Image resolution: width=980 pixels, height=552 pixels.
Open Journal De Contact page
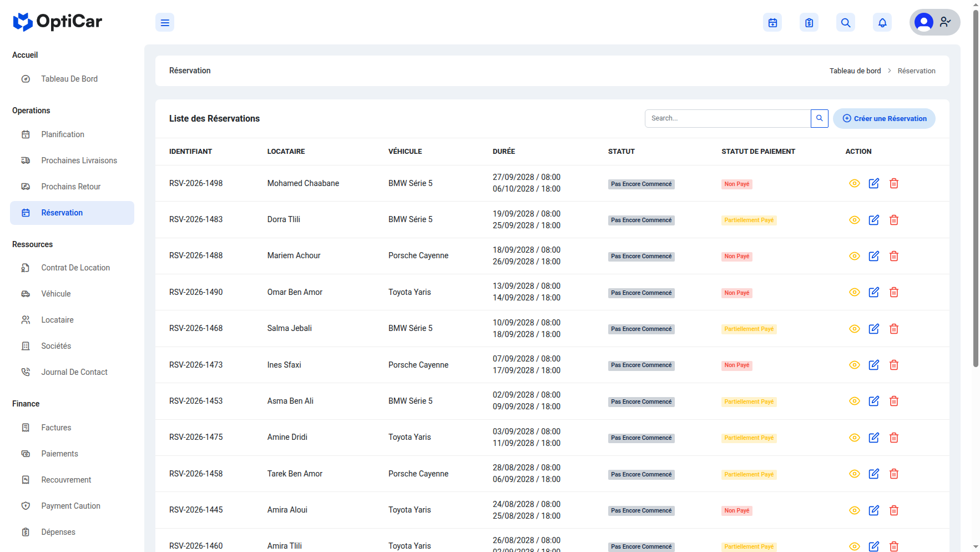[x=72, y=372]
